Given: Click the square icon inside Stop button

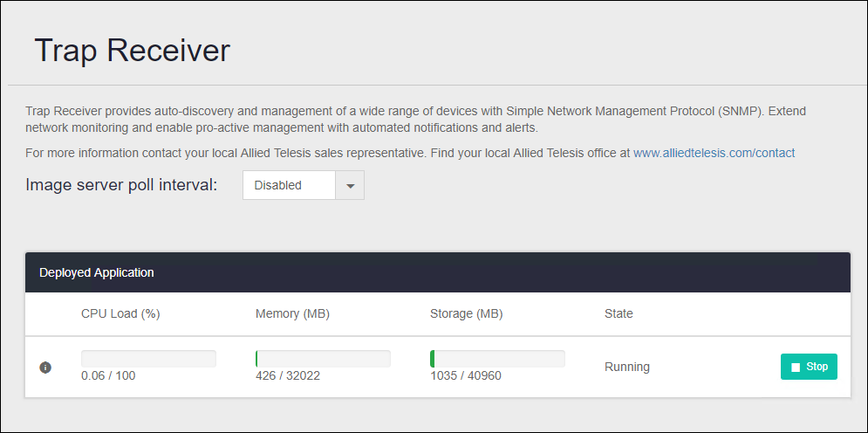Looking at the screenshot, I should (795, 368).
